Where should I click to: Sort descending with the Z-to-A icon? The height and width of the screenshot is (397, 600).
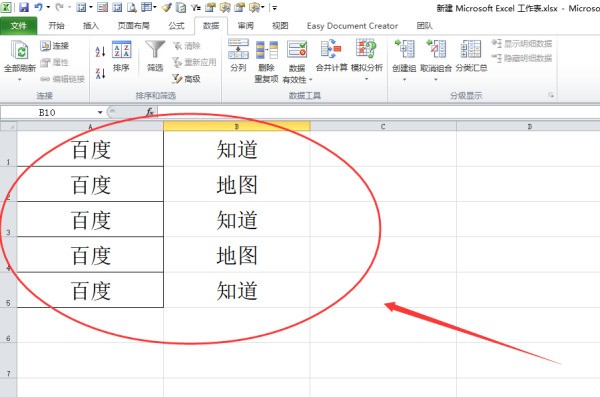100,74
